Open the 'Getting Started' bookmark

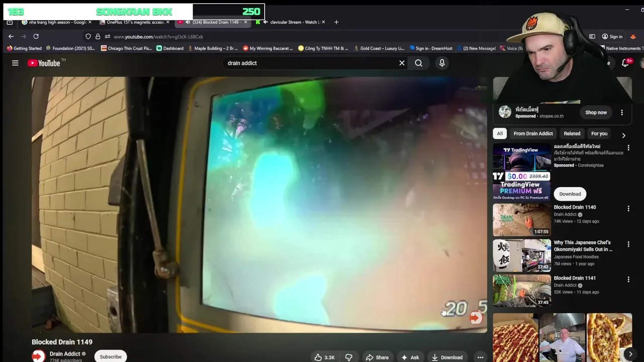click(x=24, y=48)
